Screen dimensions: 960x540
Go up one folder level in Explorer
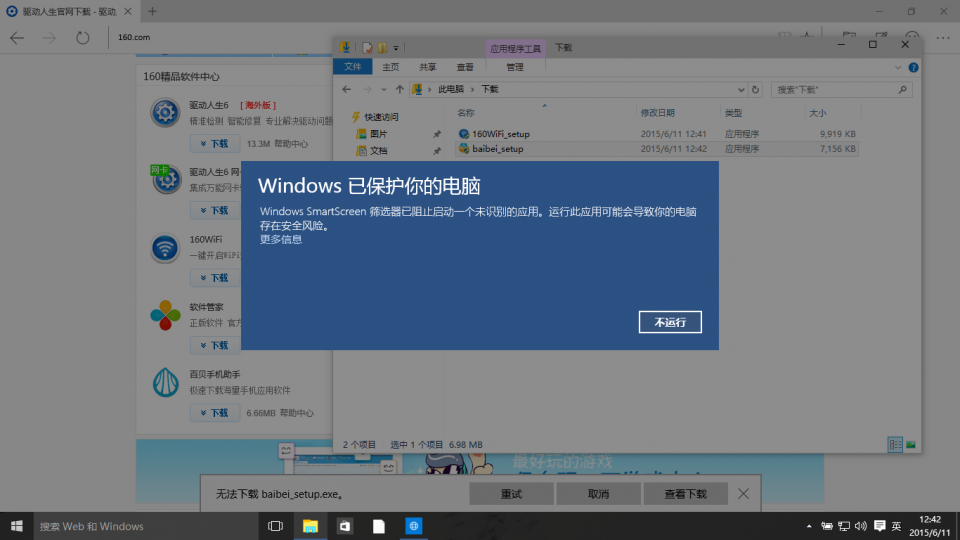pos(399,89)
